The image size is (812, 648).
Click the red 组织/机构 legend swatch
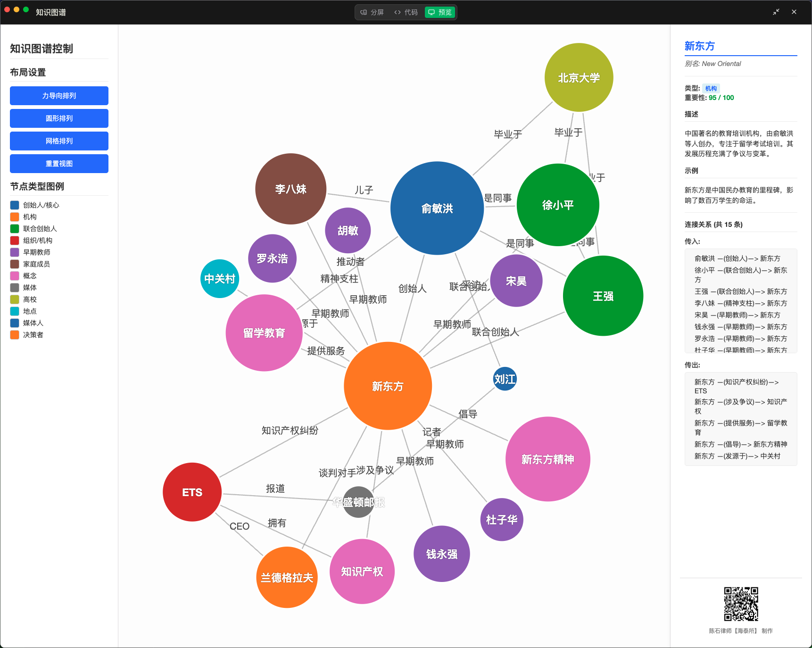(x=15, y=241)
